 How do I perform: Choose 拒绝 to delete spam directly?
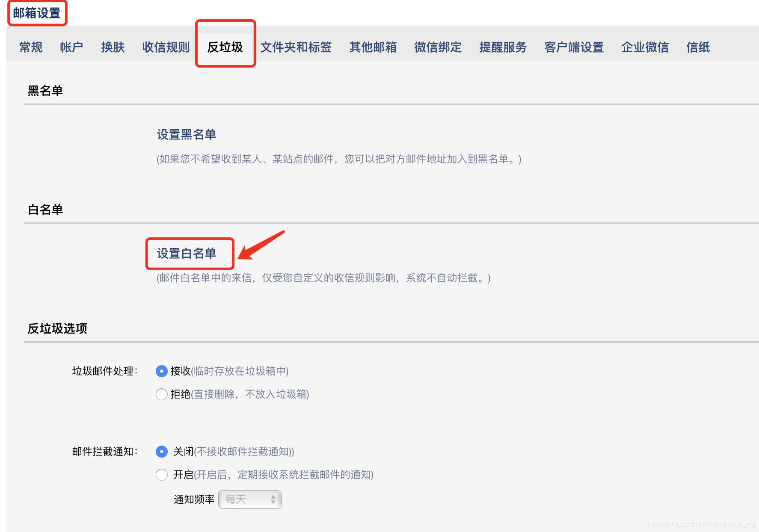pos(161,395)
